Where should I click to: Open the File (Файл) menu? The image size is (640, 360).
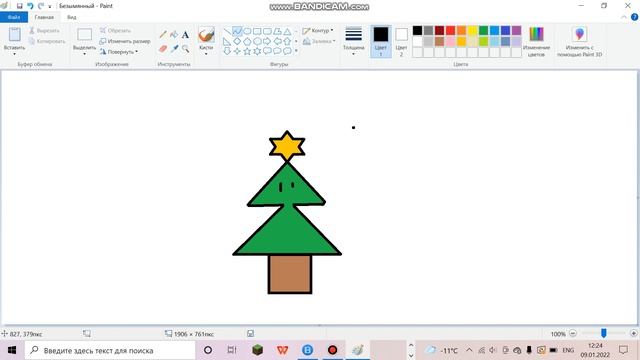point(14,17)
